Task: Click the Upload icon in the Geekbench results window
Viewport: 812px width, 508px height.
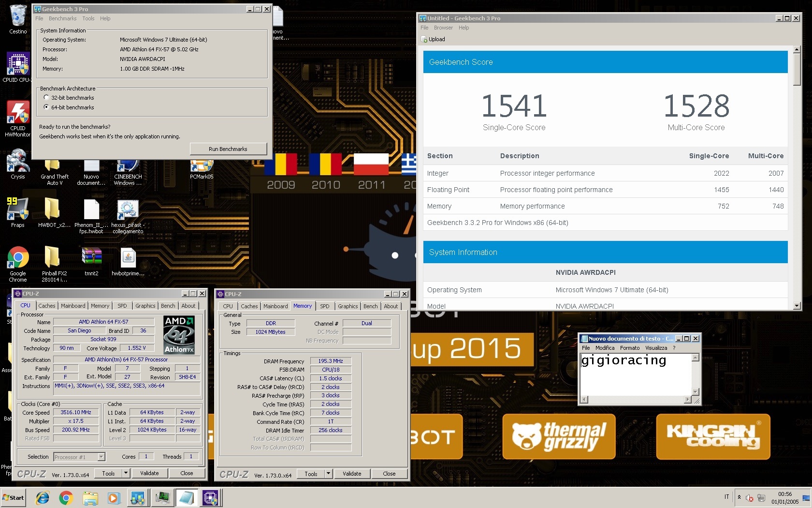Action: point(424,40)
